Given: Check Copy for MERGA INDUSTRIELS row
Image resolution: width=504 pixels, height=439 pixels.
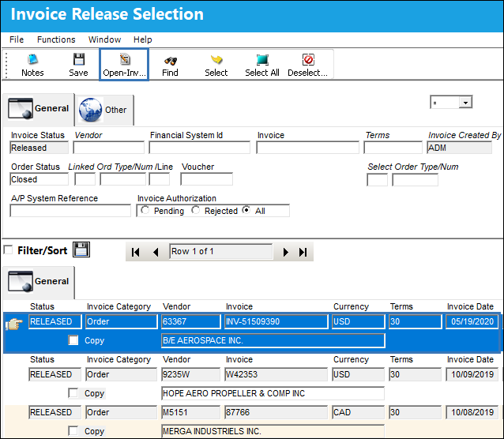Looking at the screenshot, I should click(x=73, y=430).
